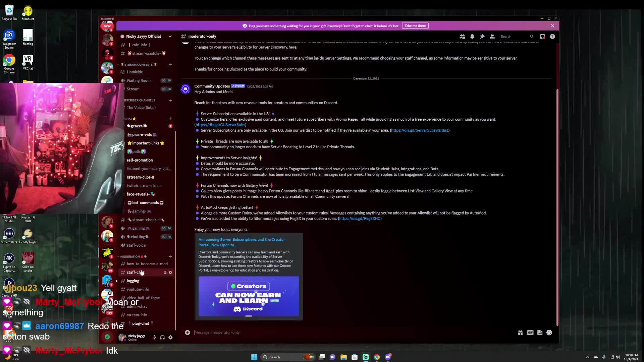The image size is (644, 362).
Task: Add channel to CHAT category
Action: [170, 119]
